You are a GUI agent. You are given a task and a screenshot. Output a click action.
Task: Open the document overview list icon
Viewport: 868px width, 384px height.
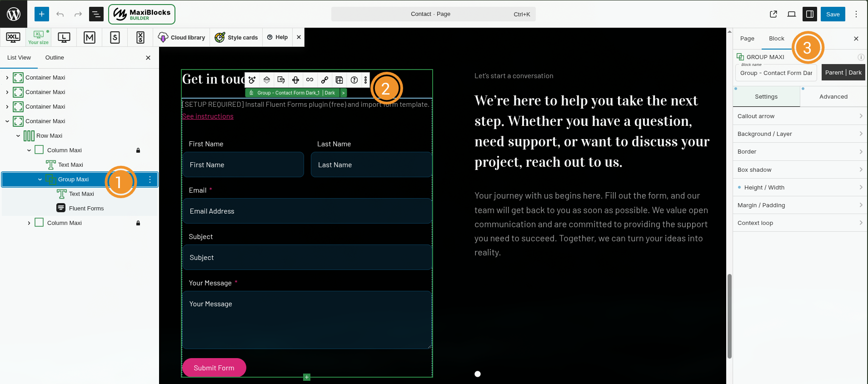(96, 14)
